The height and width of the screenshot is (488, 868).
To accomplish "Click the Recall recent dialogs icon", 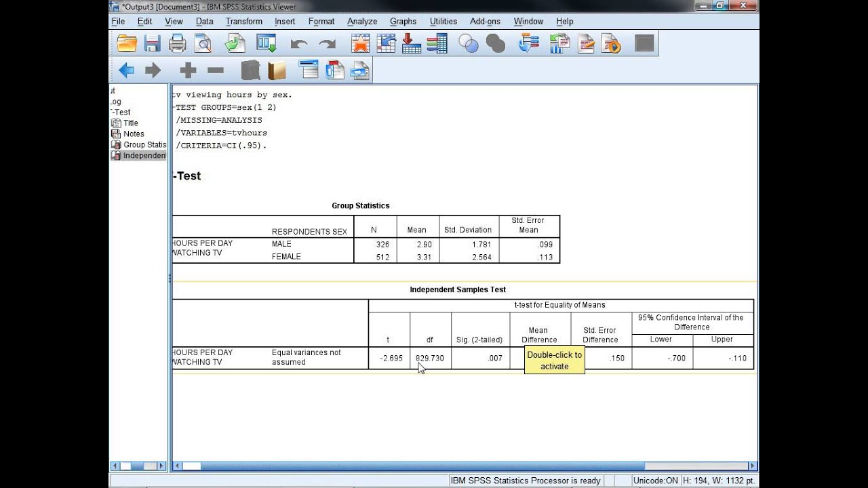I will click(x=267, y=44).
